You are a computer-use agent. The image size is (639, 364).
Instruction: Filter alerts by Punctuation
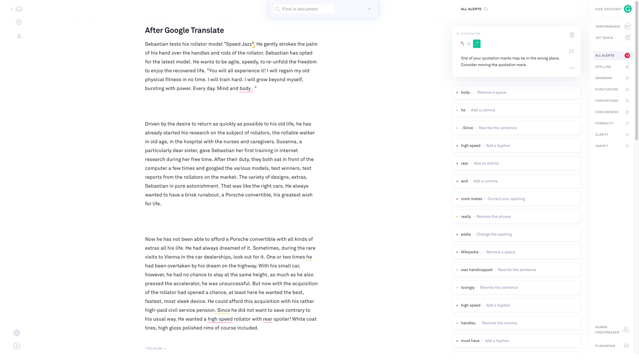pyautogui.click(x=613, y=89)
